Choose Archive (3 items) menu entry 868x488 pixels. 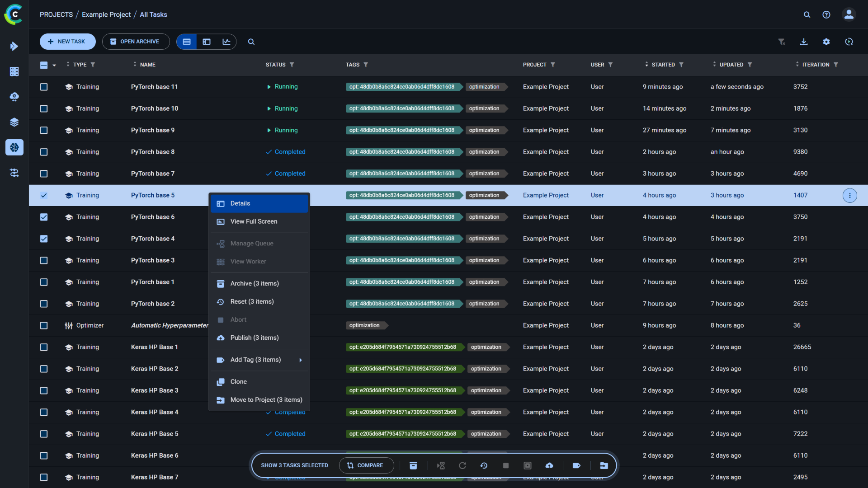click(259, 283)
